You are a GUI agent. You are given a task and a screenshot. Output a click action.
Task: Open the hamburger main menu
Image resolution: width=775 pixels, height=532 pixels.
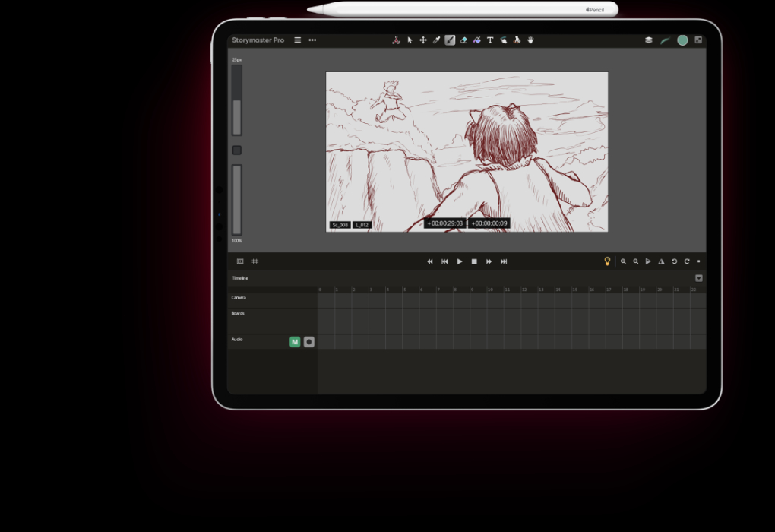point(297,40)
